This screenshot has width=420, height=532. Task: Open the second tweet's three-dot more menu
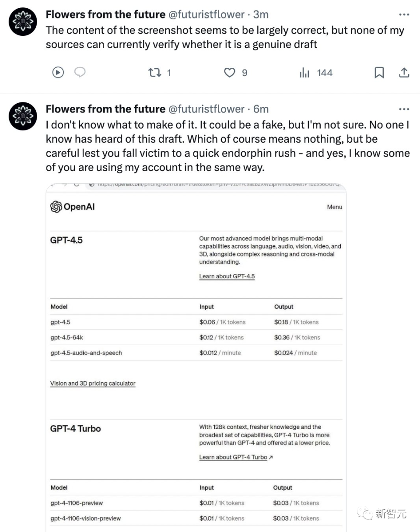[404, 109]
